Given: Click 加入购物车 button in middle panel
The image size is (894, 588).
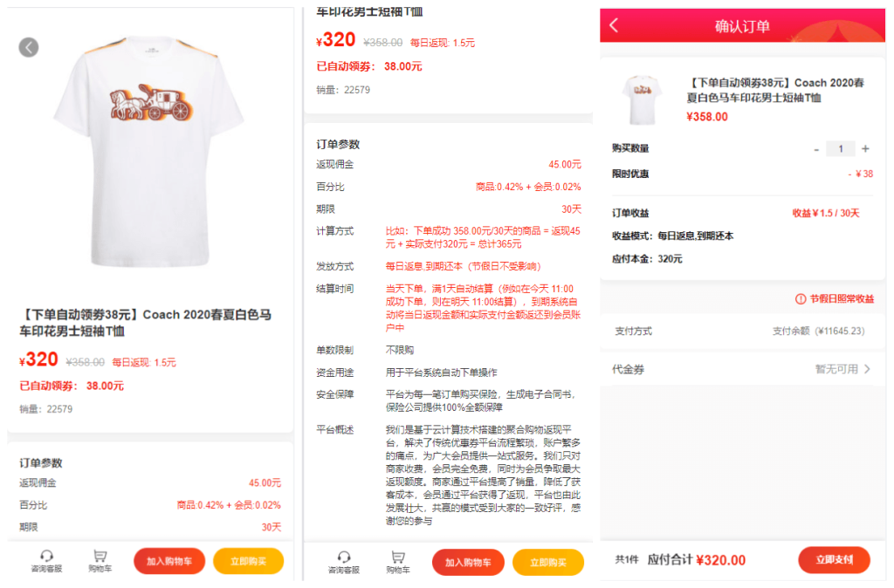Looking at the screenshot, I should click(x=468, y=563).
